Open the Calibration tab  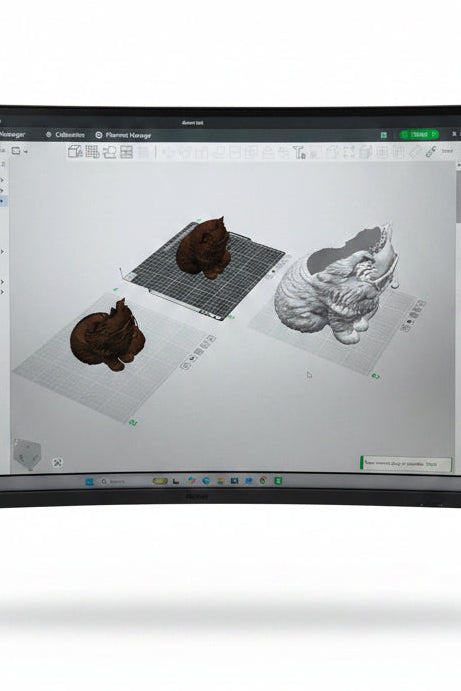coord(65,135)
